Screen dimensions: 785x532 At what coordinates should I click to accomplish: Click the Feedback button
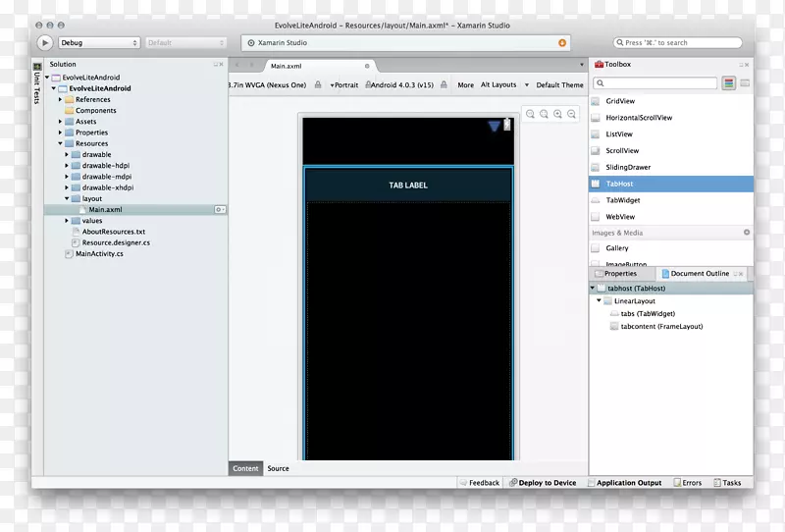pyautogui.click(x=480, y=483)
